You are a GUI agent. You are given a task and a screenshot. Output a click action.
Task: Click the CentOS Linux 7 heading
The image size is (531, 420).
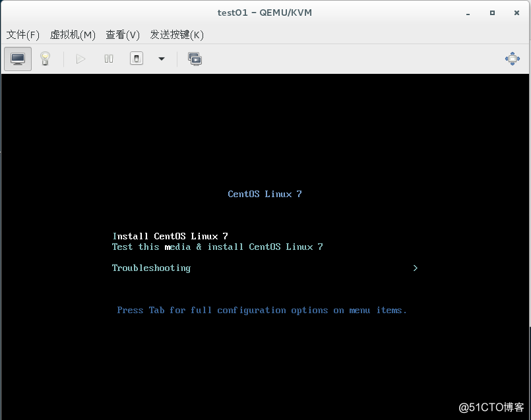pyautogui.click(x=265, y=194)
